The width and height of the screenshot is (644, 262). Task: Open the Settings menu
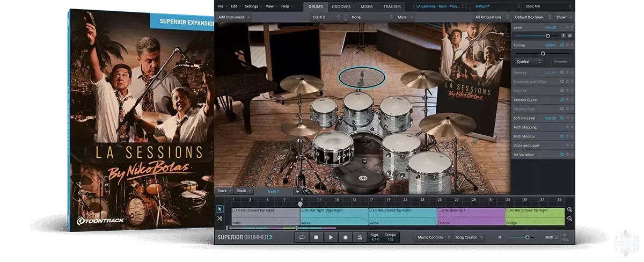tap(253, 6)
